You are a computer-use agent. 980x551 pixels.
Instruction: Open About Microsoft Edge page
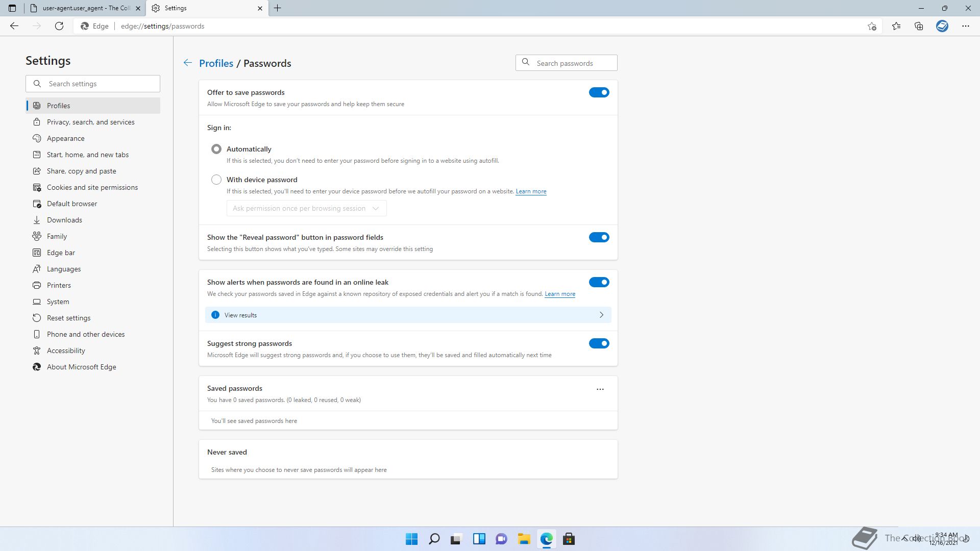[93, 367]
